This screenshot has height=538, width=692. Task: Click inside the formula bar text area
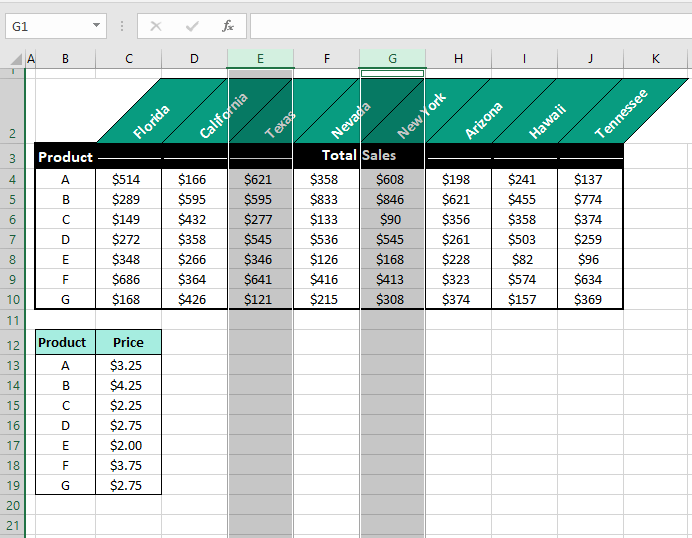coord(468,26)
